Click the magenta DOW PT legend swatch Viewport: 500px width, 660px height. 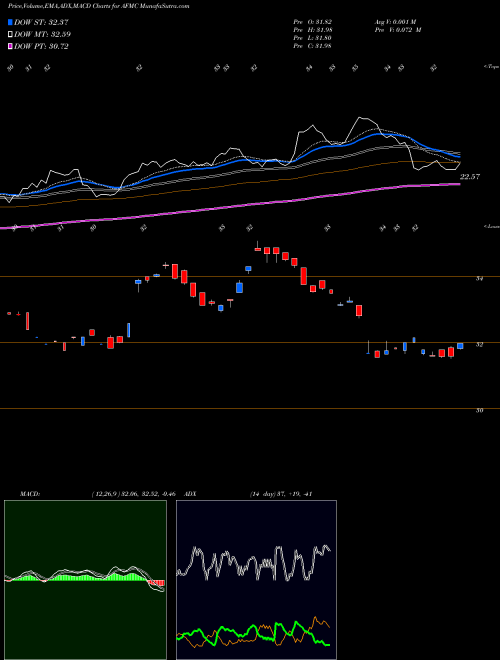(x=10, y=46)
